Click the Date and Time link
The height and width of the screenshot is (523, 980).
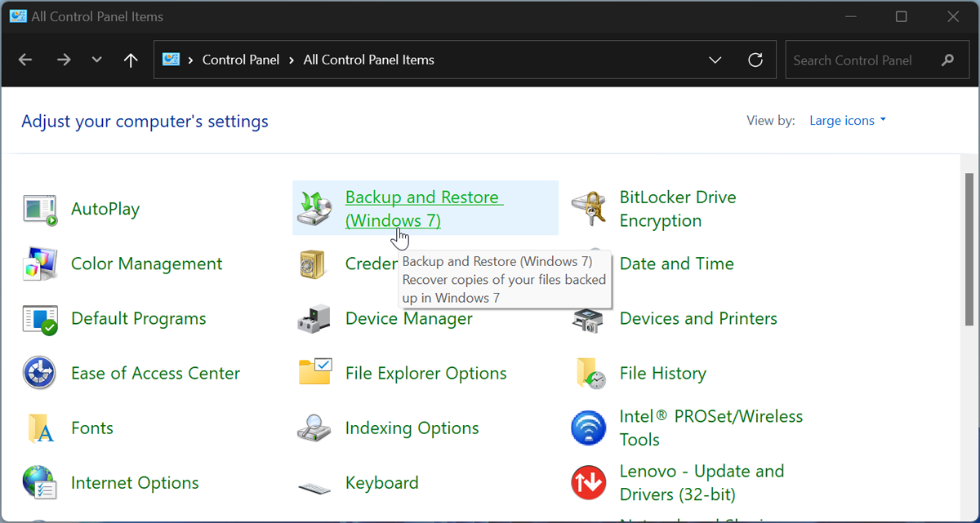pos(676,264)
